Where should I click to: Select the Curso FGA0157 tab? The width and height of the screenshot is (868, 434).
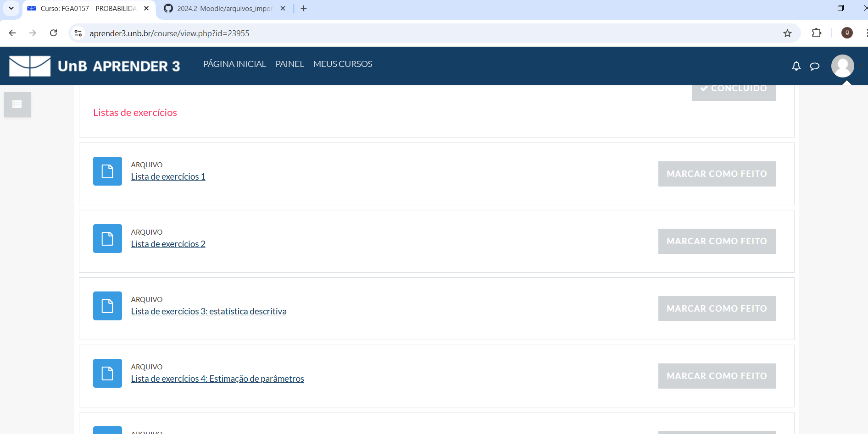tap(89, 8)
